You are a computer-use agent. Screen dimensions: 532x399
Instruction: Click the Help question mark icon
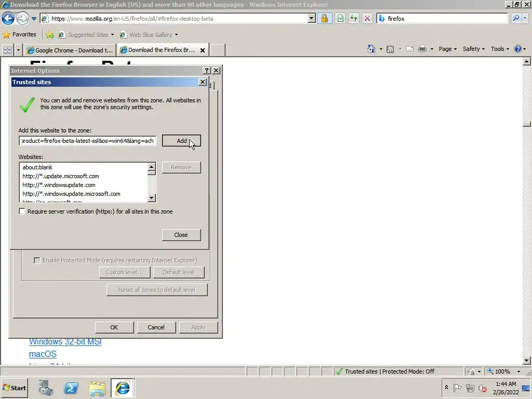tap(518, 49)
